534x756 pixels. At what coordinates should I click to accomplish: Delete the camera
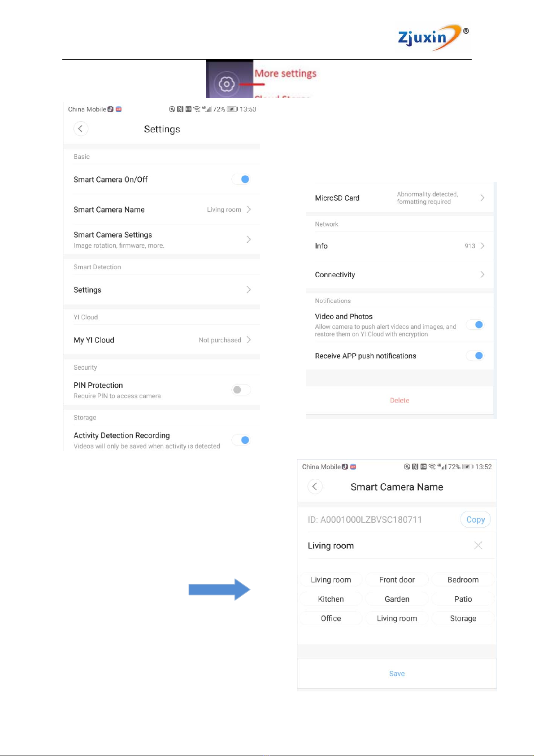click(x=399, y=400)
